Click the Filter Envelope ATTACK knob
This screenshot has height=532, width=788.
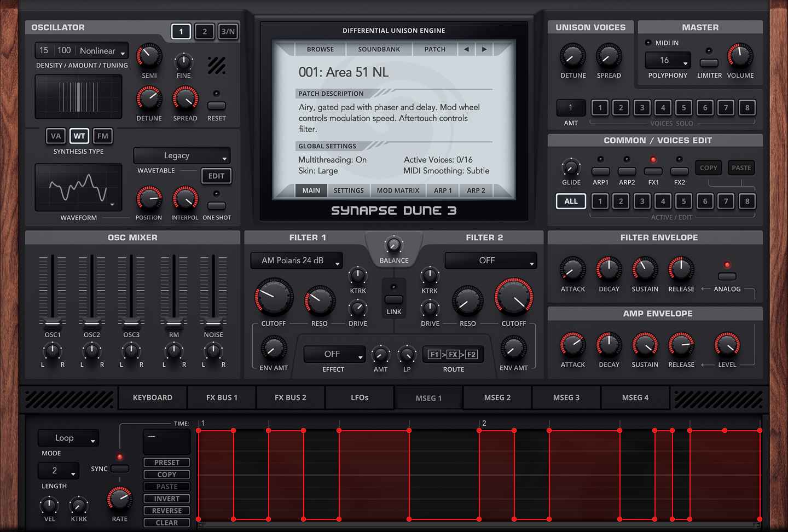click(x=573, y=269)
